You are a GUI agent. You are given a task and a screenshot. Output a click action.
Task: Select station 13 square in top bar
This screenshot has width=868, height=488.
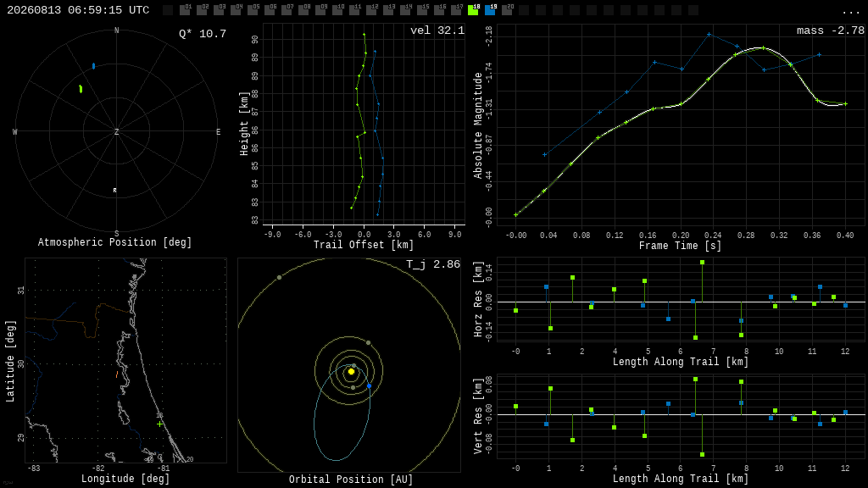[388, 10]
